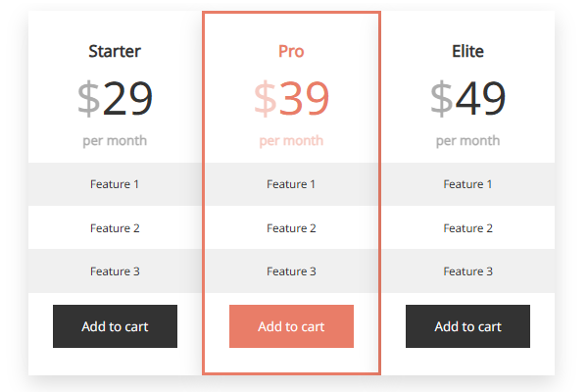Click the $29 price
The height and width of the screenshot is (392, 588).
(x=115, y=98)
